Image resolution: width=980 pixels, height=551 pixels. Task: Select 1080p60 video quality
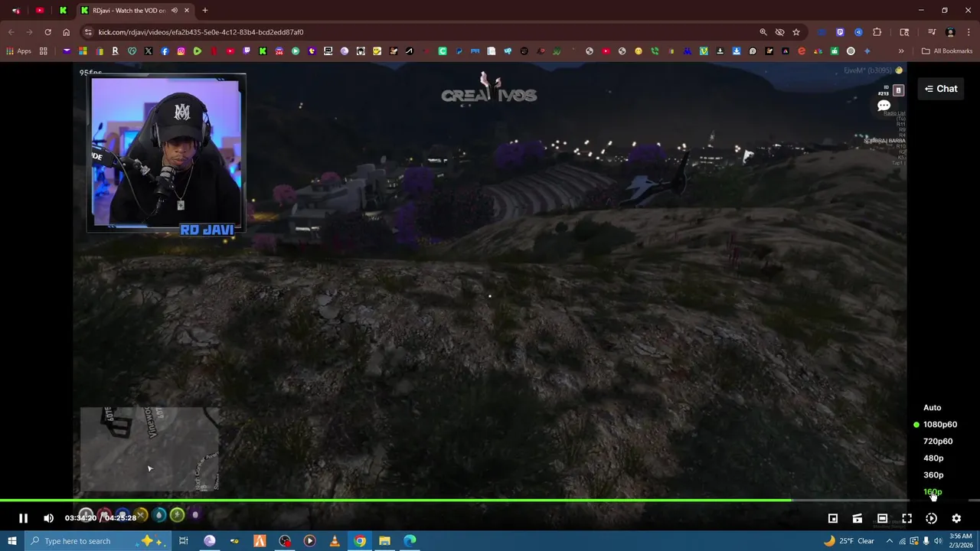(x=939, y=425)
